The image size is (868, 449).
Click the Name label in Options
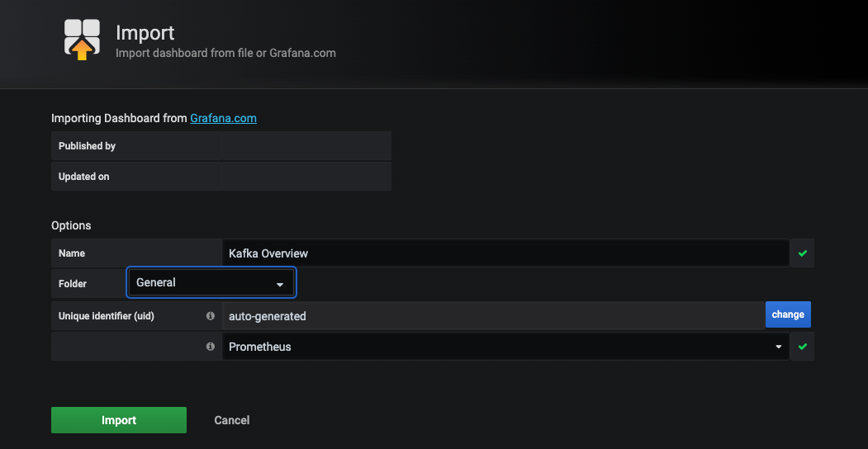[72, 253]
